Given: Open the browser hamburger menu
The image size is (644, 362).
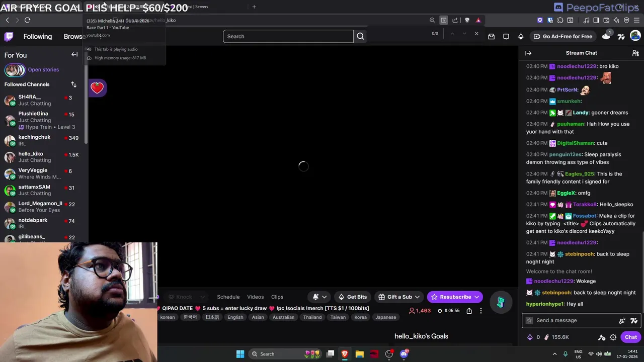Looking at the screenshot, I should coord(636,20).
